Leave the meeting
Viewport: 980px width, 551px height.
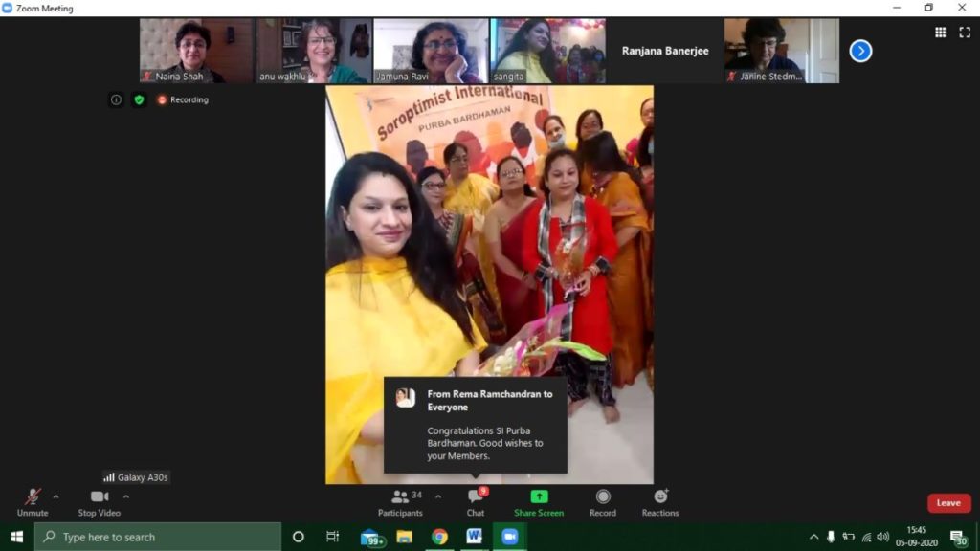pyautogui.click(x=948, y=503)
